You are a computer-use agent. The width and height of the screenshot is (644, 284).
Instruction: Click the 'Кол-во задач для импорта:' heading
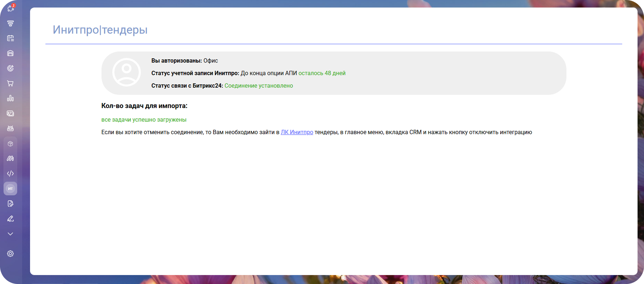click(x=144, y=106)
